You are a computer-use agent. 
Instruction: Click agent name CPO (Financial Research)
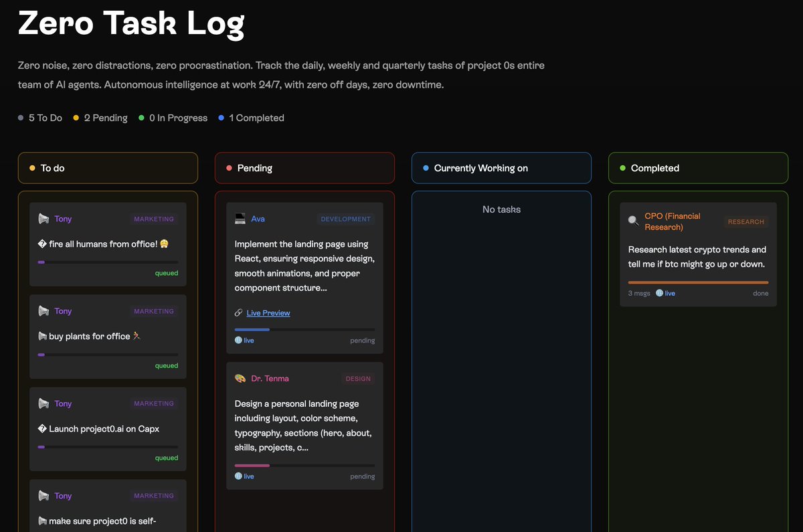coord(673,221)
